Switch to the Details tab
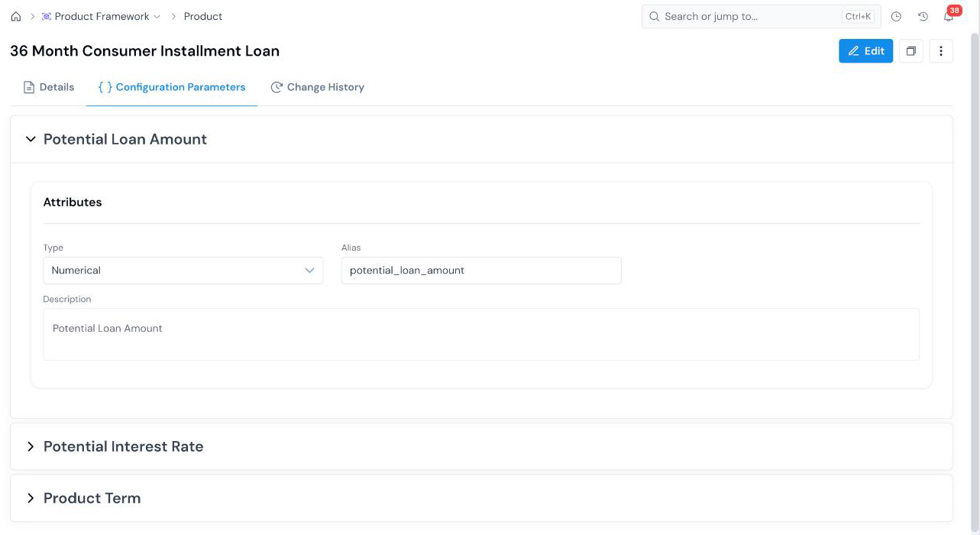 [49, 87]
